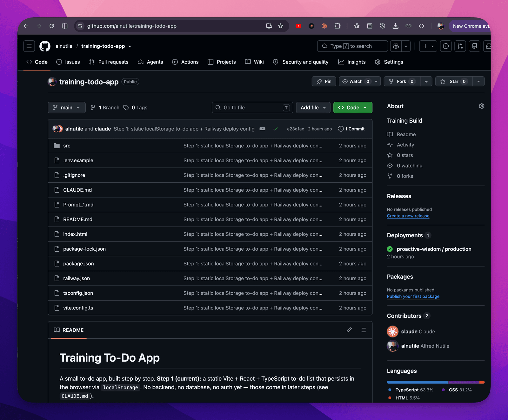Star the training-todo-app repository
Image resolution: width=508 pixels, height=420 pixels.
coord(454,81)
